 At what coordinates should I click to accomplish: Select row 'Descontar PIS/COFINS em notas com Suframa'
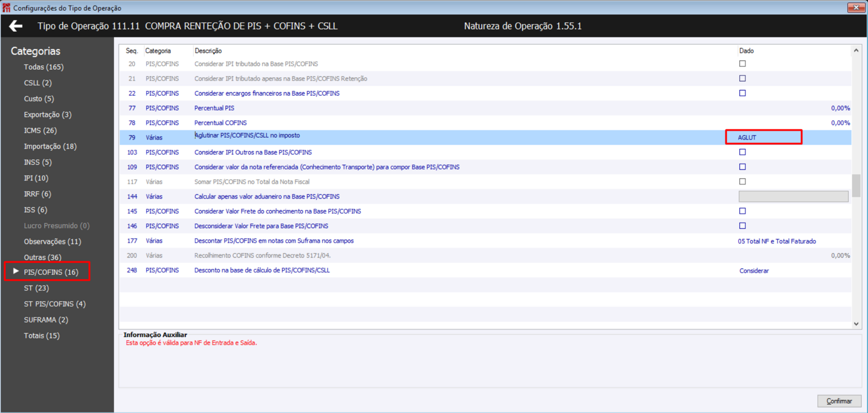[x=274, y=241]
